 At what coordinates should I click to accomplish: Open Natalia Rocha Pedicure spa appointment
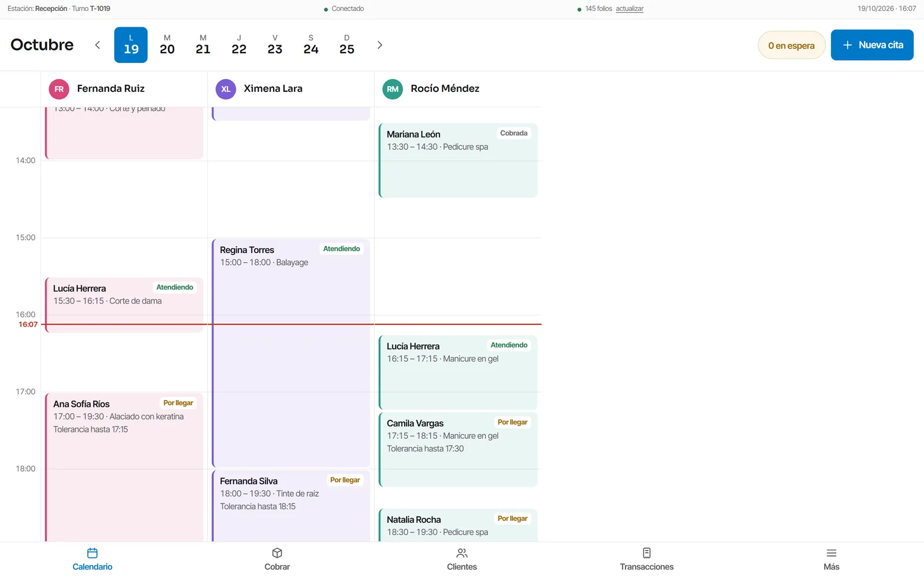[458, 525]
